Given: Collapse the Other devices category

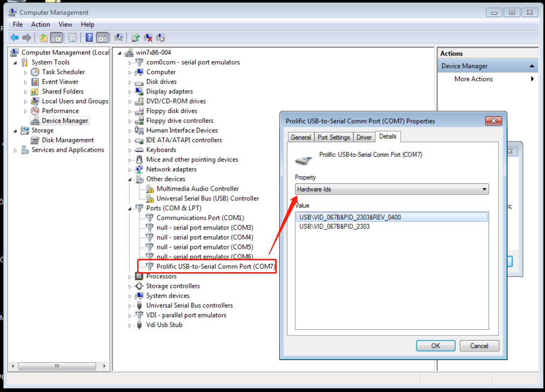Looking at the screenshot, I should coord(130,179).
